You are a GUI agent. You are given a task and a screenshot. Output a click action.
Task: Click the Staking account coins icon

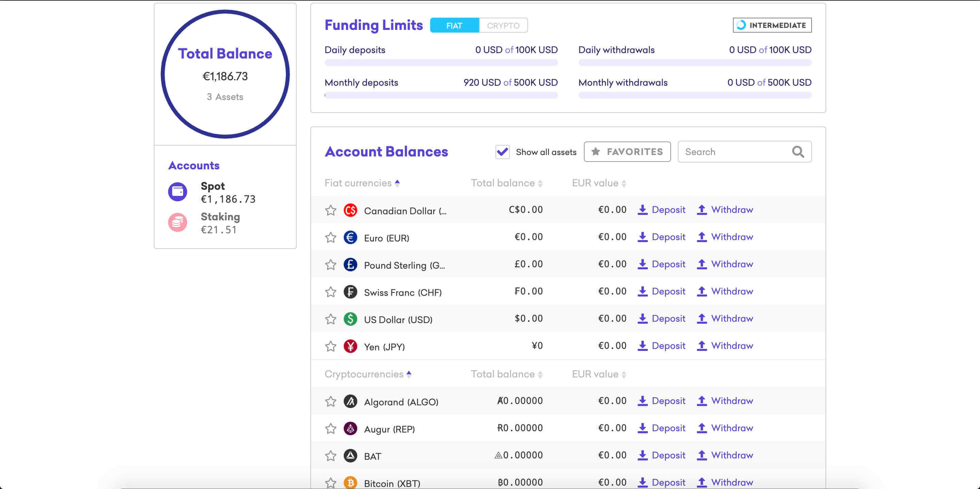pos(177,222)
